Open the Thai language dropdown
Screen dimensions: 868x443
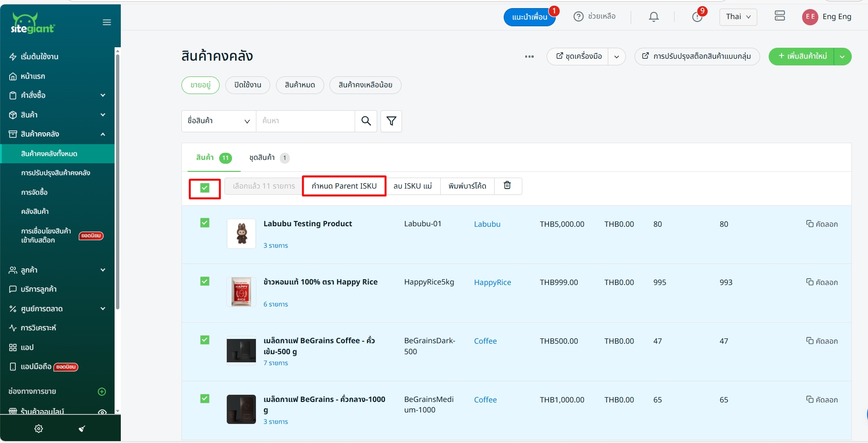coord(738,17)
